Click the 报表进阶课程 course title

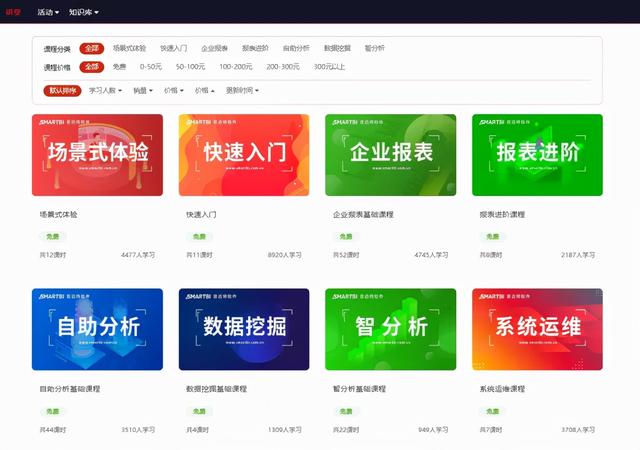[502, 214]
